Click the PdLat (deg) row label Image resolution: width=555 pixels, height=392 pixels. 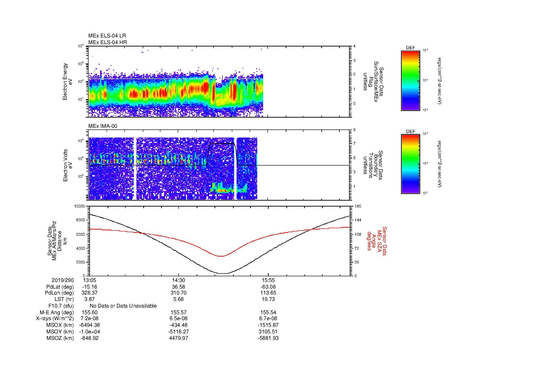tap(60, 287)
